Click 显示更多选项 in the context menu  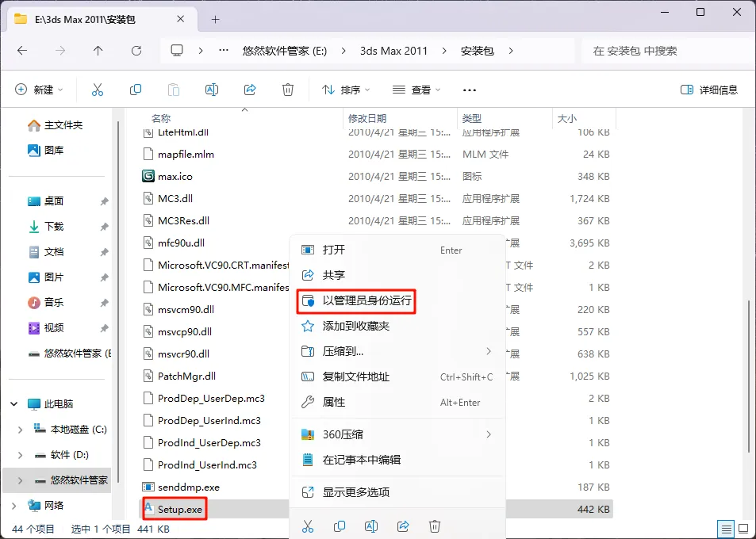coord(397,492)
